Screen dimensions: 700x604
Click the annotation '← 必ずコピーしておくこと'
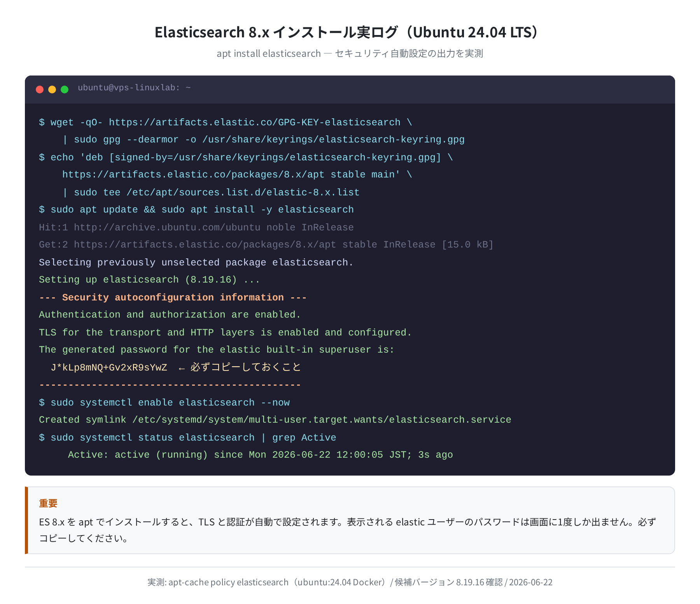click(x=240, y=367)
